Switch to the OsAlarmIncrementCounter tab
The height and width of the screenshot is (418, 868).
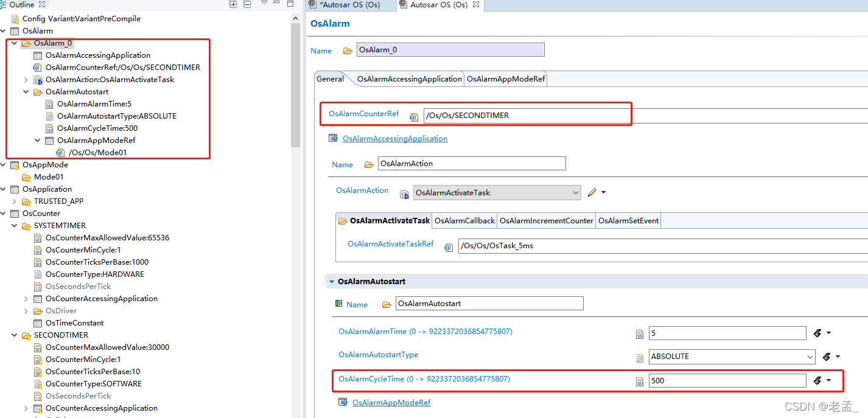[546, 220]
